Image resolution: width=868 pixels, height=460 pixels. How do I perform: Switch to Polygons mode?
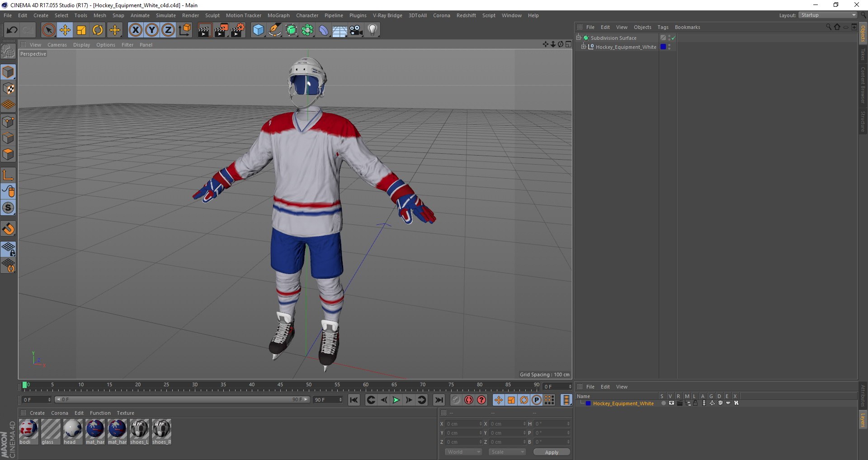[9, 154]
